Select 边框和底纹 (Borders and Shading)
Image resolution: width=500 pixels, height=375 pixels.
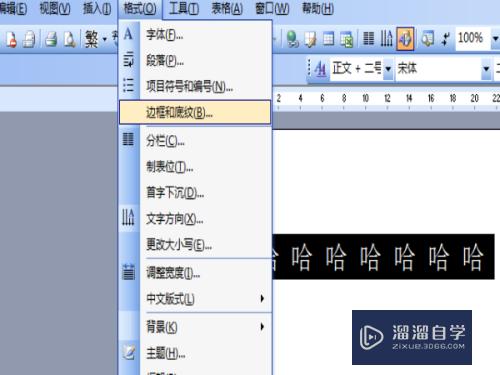(x=196, y=113)
